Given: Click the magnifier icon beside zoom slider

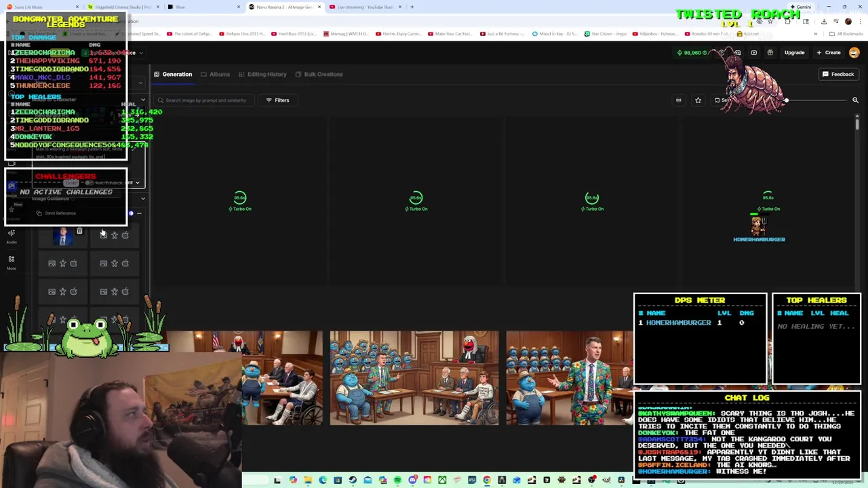Looking at the screenshot, I should point(855,100).
